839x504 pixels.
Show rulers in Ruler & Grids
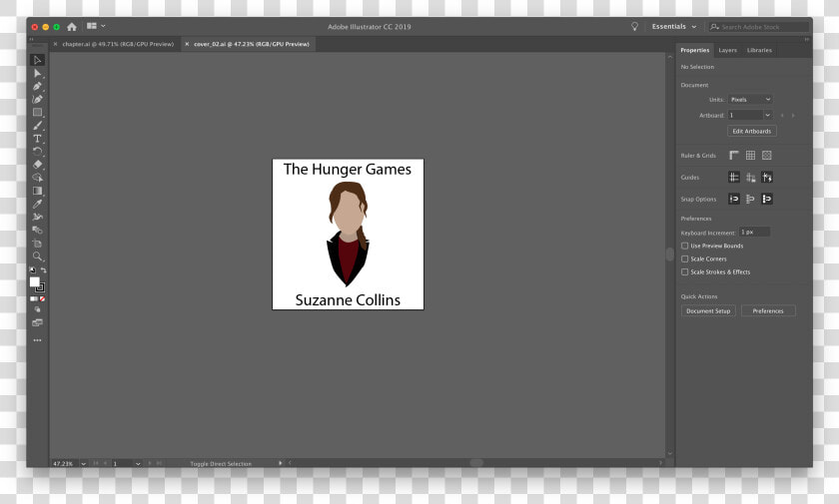(x=734, y=156)
